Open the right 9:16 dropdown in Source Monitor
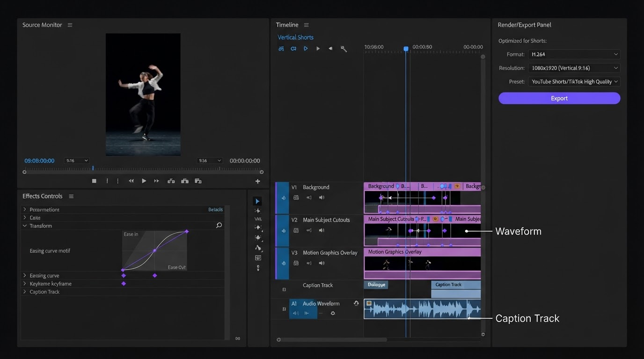 [210, 160]
